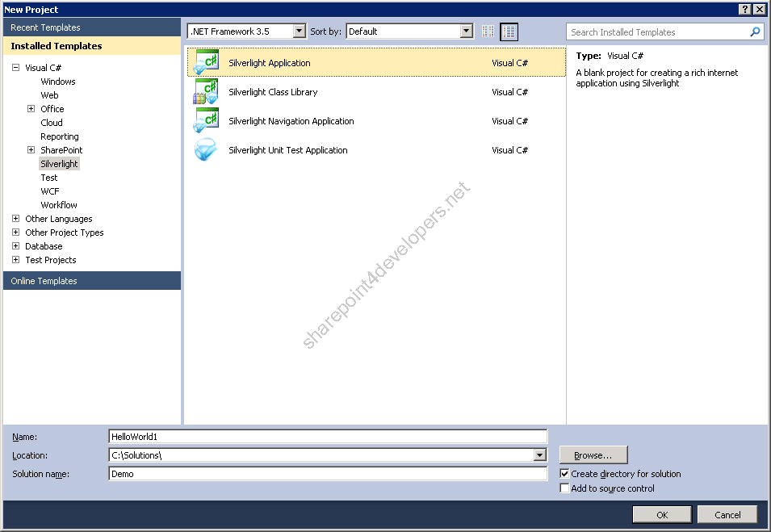Click the Browse... button

point(593,455)
